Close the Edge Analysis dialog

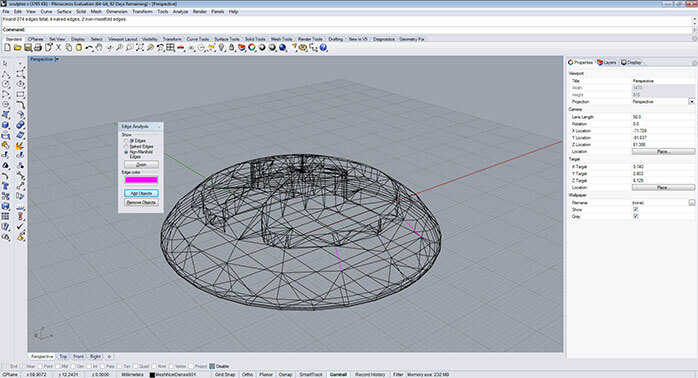click(x=159, y=127)
